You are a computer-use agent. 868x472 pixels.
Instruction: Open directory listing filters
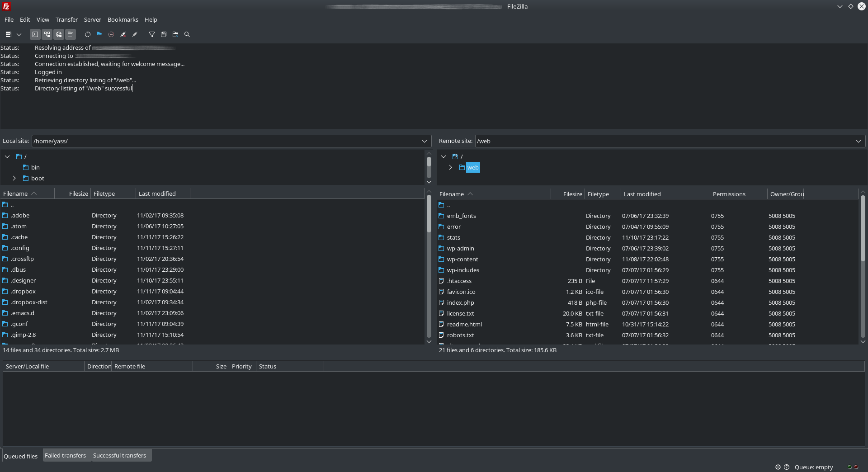[152, 34]
